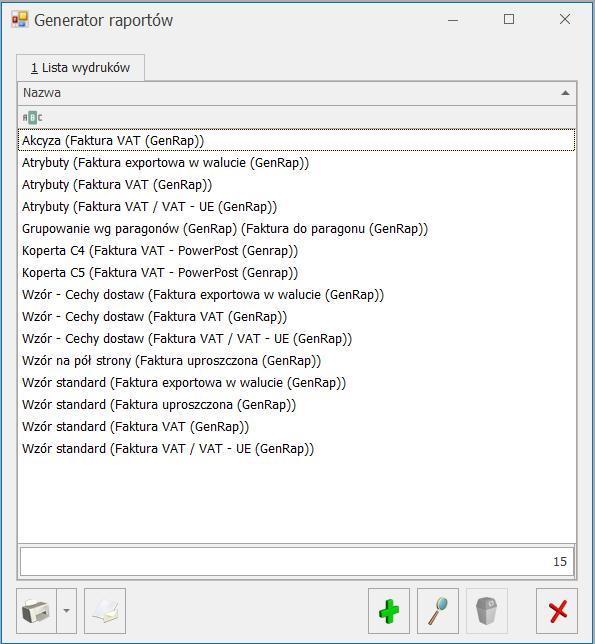Select Koperta C4 PowerPost row

(296, 251)
